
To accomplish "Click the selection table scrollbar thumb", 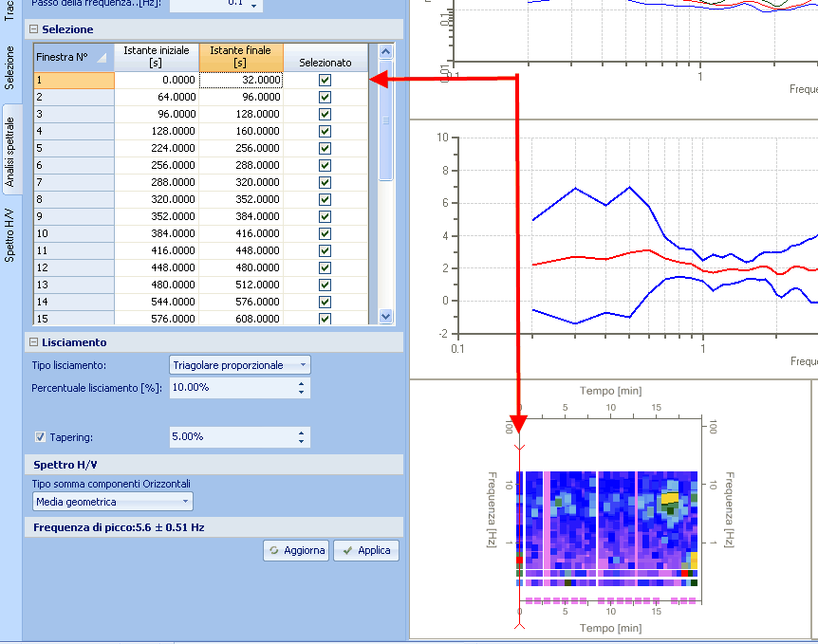I will tap(385, 120).
